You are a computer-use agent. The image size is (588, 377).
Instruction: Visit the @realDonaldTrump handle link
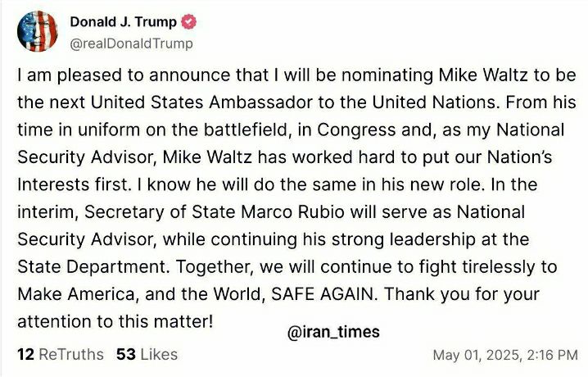pos(132,43)
